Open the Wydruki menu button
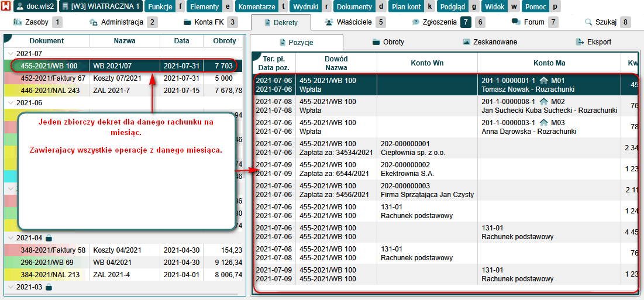The height and width of the screenshot is (300, 644). [x=305, y=7]
